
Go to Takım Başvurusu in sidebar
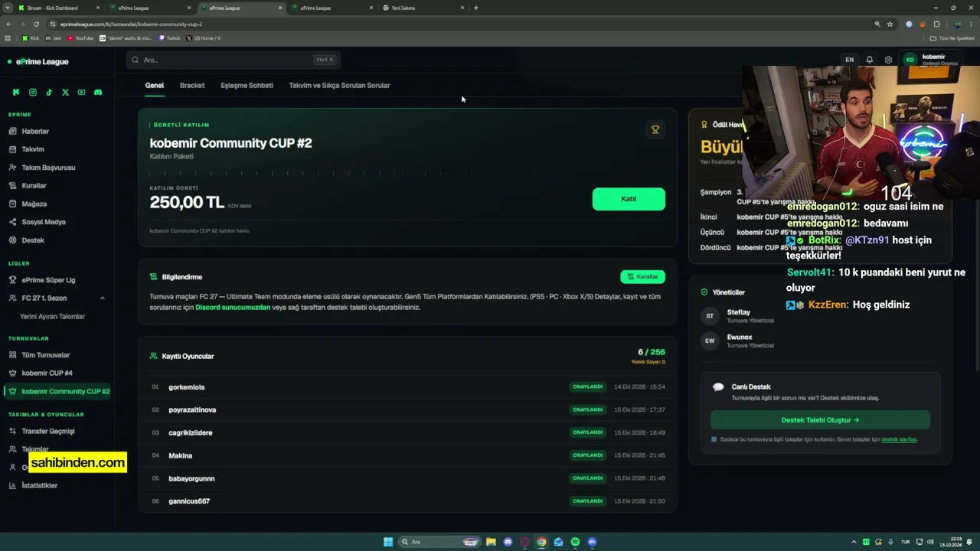point(48,168)
